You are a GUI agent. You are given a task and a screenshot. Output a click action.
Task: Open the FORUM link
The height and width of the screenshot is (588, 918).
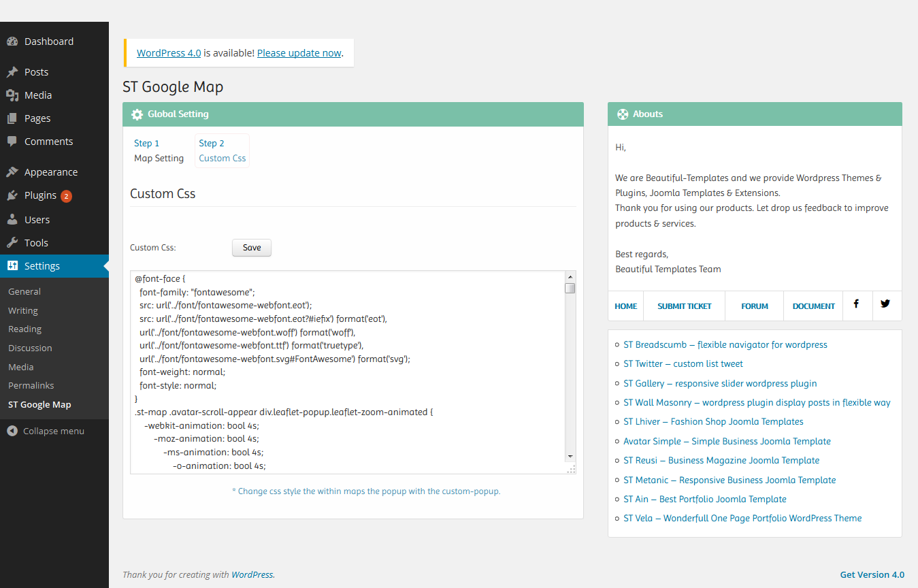[x=755, y=306]
